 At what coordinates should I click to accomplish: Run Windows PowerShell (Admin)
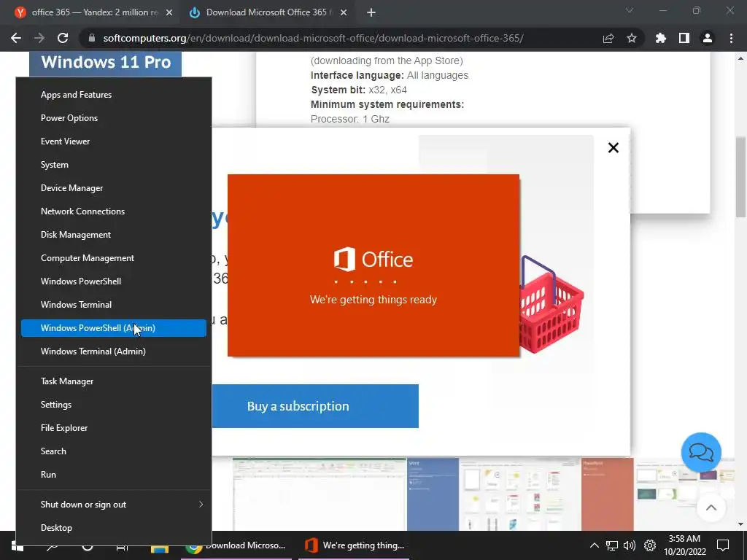pos(113,328)
